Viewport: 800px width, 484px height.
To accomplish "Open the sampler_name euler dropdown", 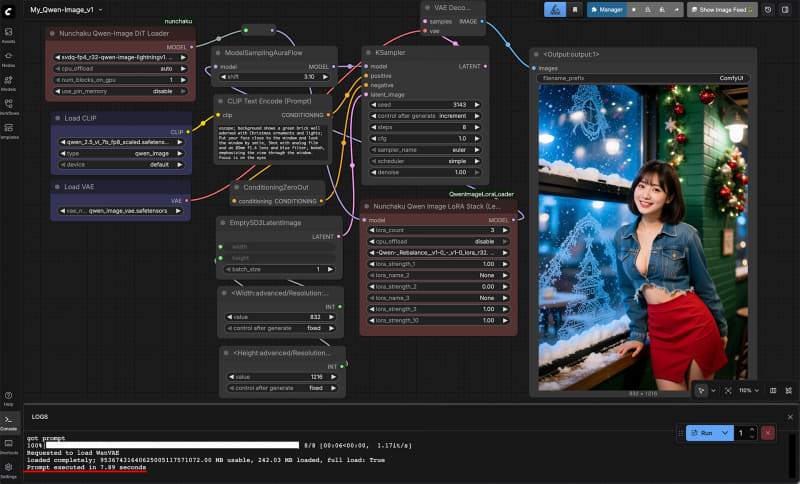I will pyautogui.click(x=424, y=150).
